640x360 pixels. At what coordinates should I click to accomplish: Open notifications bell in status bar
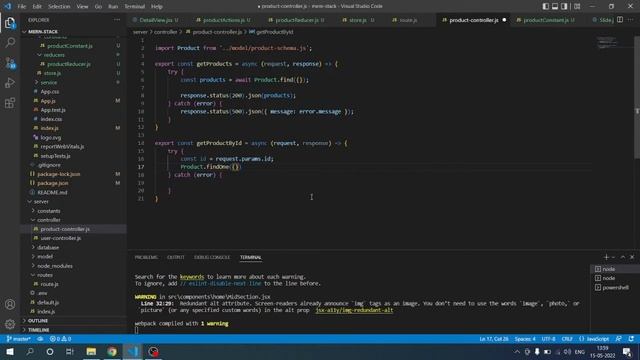[631, 339]
